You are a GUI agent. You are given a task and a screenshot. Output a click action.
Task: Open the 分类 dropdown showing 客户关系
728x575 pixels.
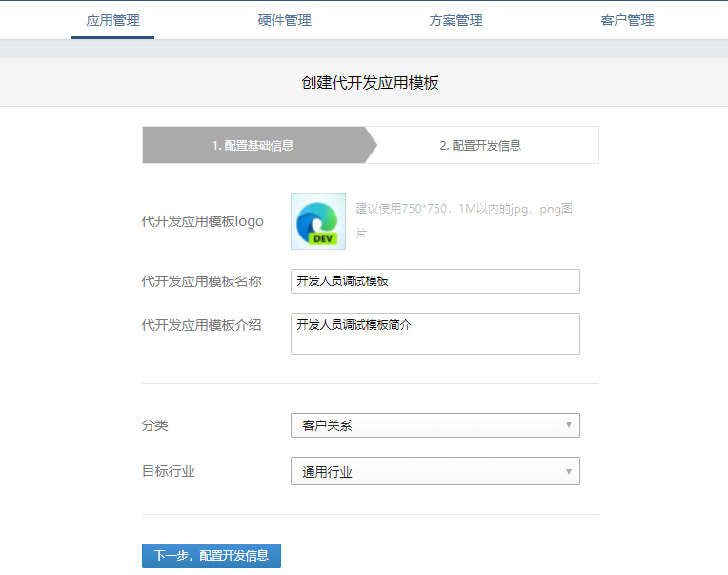(435, 425)
